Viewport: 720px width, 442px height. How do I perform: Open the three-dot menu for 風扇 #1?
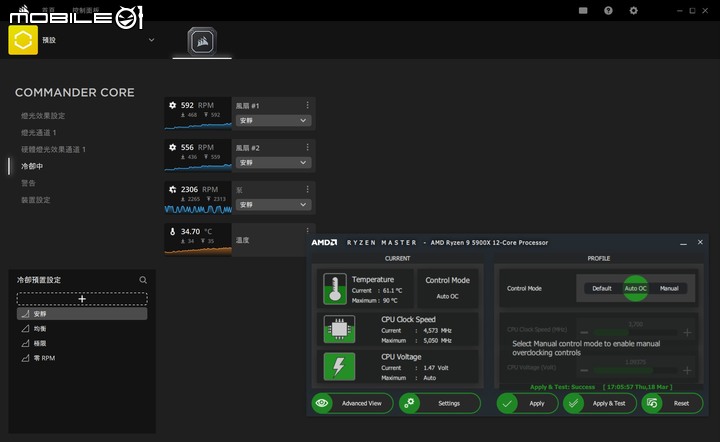(x=307, y=105)
